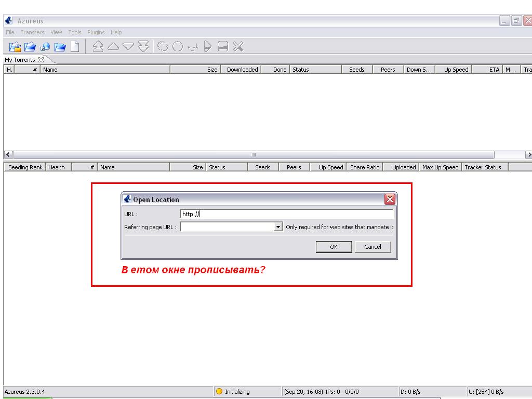
Task: Create new torrent with blank page icon
Action: coord(75,46)
